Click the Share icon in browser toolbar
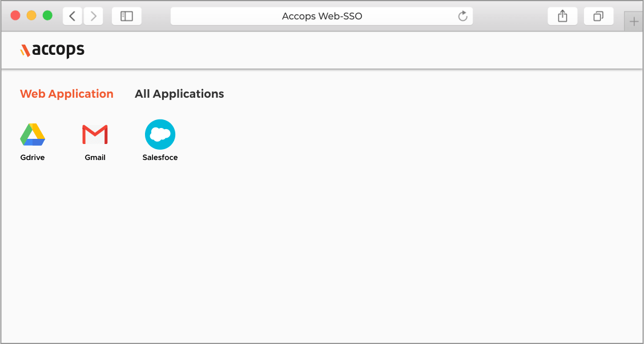The height and width of the screenshot is (344, 644). (562, 16)
